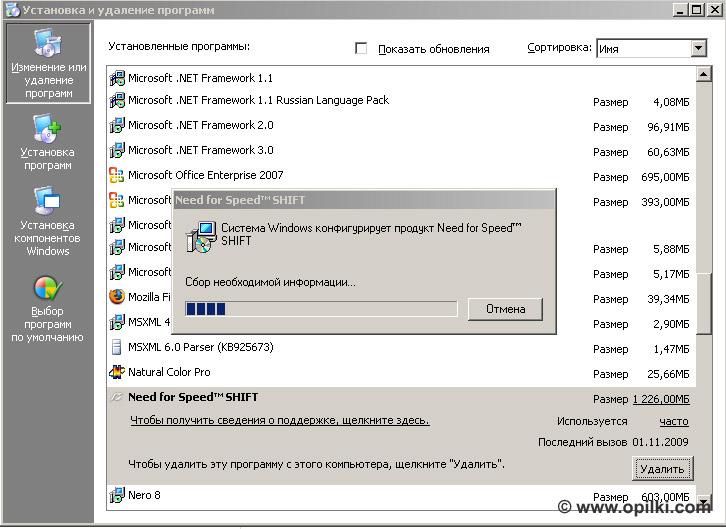
Task: Click the Natural Color Pro icon
Action: [x=117, y=372]
